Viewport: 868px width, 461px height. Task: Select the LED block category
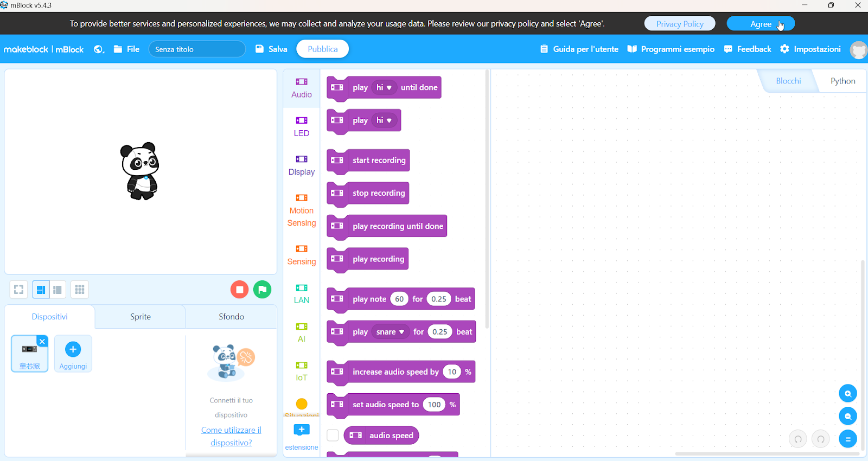pos(302,126)
